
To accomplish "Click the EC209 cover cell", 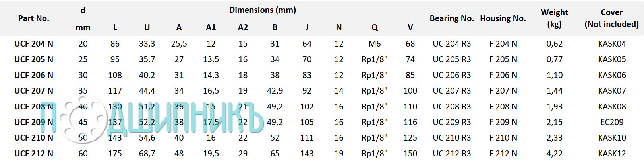I will pyautogui.click(x=612, y=122).
